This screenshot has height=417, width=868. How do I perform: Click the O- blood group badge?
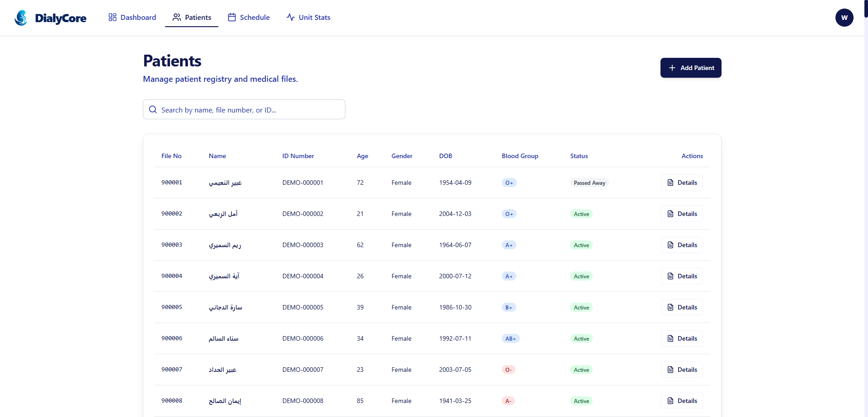point(509,370)
